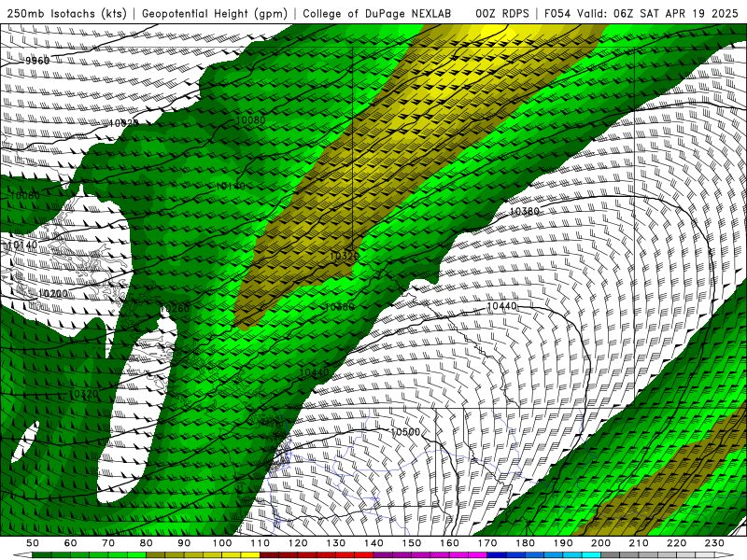Click the 80 kt legend value

(147, 543)
